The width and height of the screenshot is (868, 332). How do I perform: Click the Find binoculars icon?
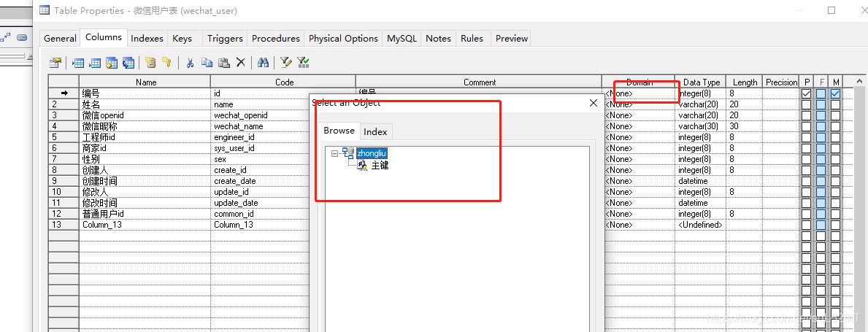(263, 63)
